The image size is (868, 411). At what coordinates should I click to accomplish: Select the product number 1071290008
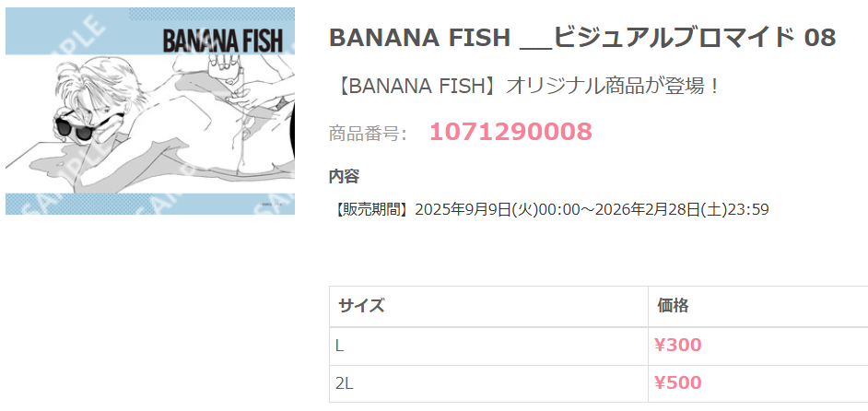(x=510, y=132)
